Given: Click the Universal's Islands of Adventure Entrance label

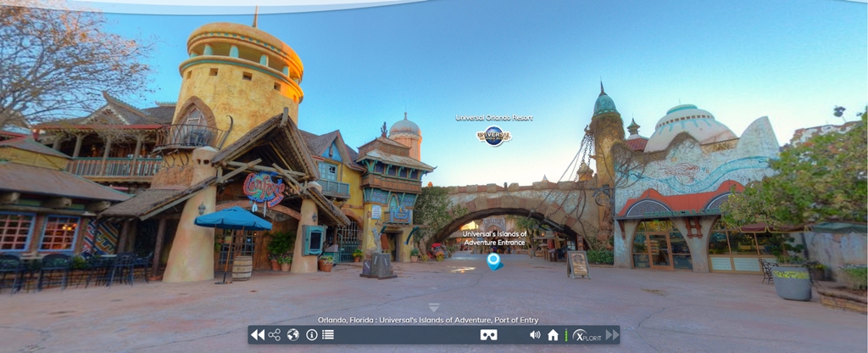Looking at the screenshot, I should click(x=494, y=238).
